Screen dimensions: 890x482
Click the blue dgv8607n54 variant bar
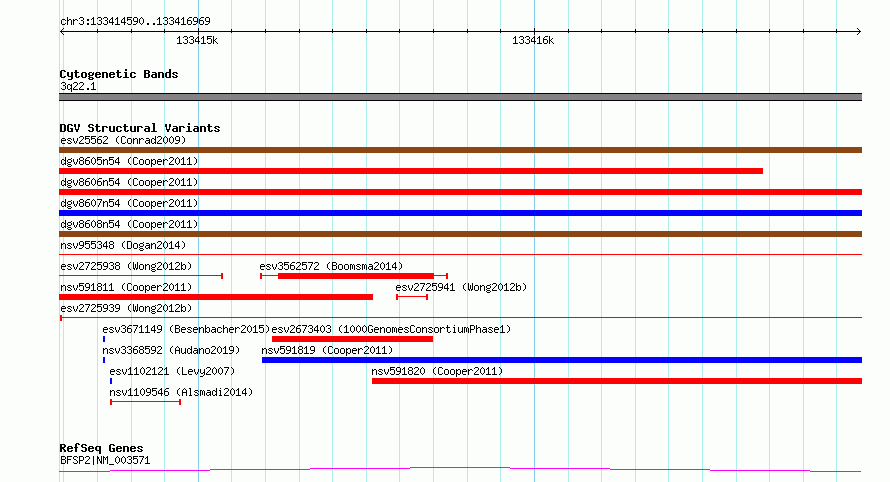pyautogui.click(x=460, y=213)
